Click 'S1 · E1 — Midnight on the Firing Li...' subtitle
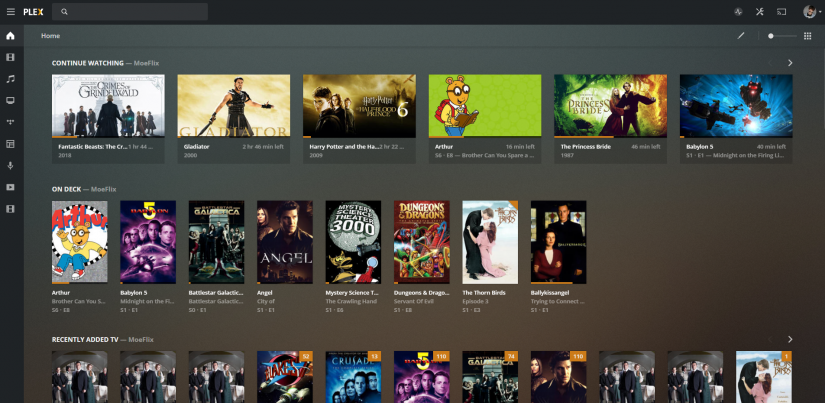 click(x=736, y=156)
